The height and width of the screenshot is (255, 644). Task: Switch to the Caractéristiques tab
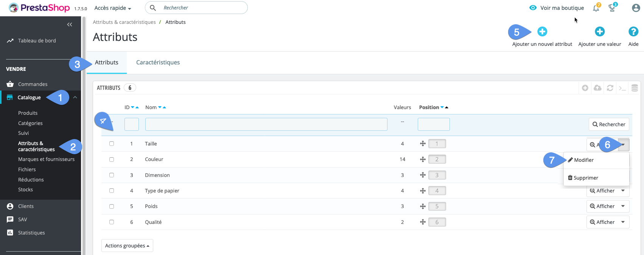point(158,63)
